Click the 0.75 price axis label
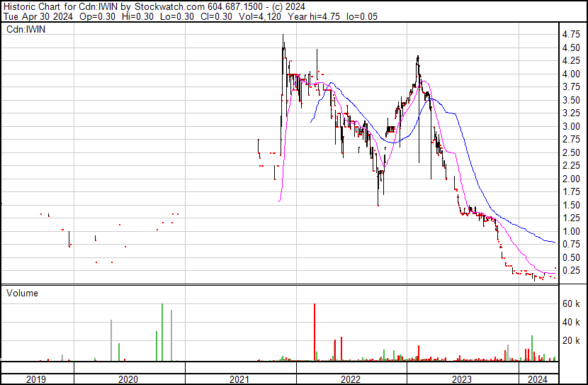Screen dimensions: 588x385 tap(571, 245)
